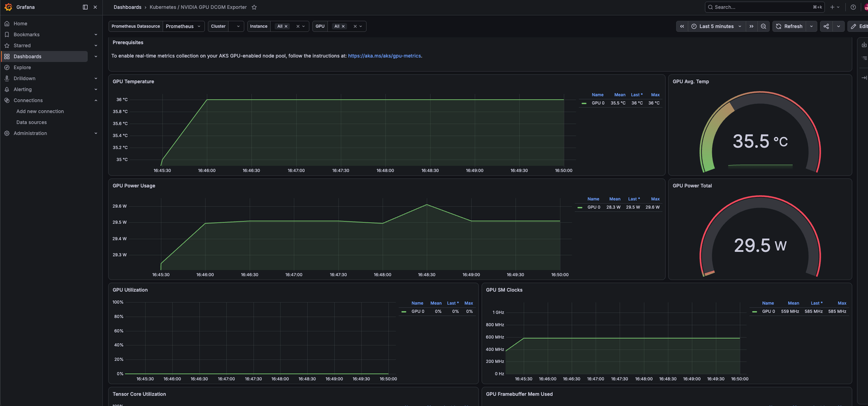This screenshot has height=406, width=868.
Task: Expand the Alerting sidebar section
Action: [96, 90]
